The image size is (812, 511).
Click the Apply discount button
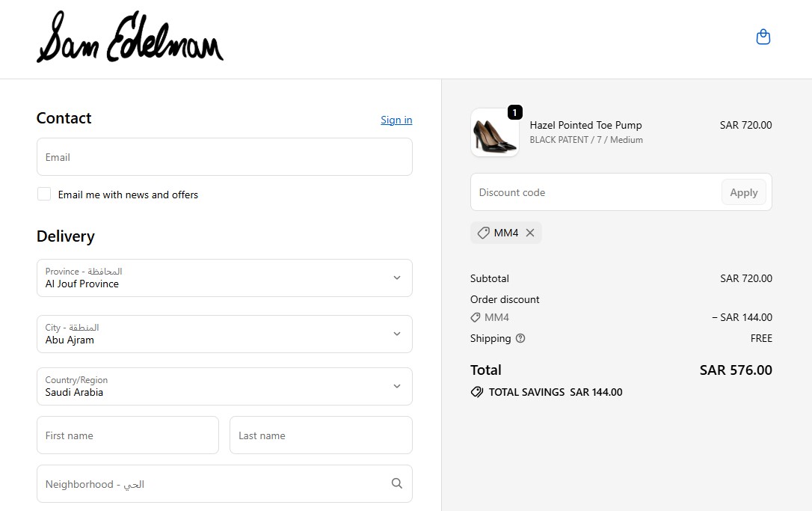[x=744, y=192]
